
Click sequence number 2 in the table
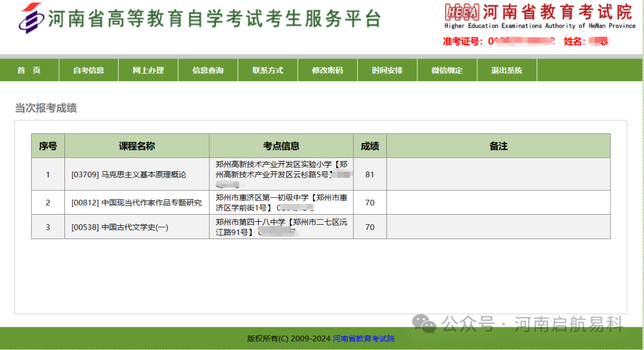pyautogui.click(x=48, y=203)
